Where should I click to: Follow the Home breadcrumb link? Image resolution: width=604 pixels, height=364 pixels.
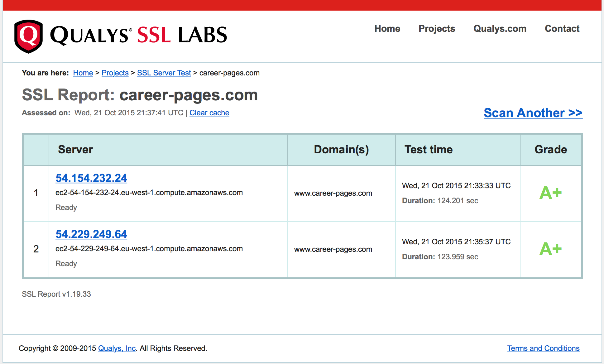pyautogui.click(x=83, y=73)
